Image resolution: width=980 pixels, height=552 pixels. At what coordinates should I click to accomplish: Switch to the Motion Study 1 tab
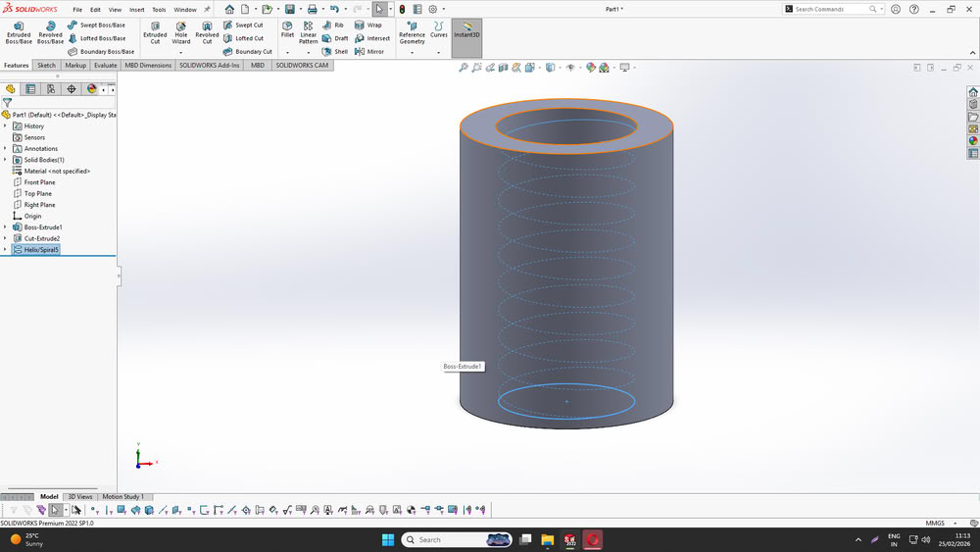(123, 497)
